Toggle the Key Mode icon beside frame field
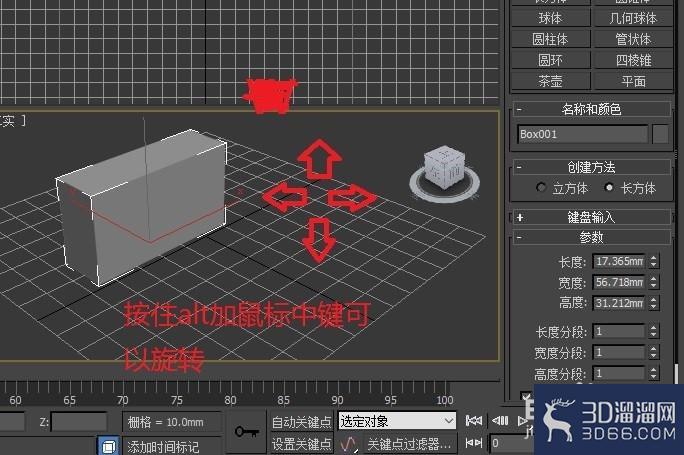 473,443
